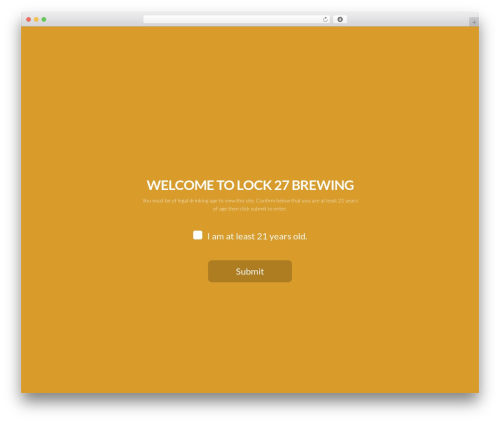Close the browser window with the red button
The image size is (500, 423).
(29, 19)
